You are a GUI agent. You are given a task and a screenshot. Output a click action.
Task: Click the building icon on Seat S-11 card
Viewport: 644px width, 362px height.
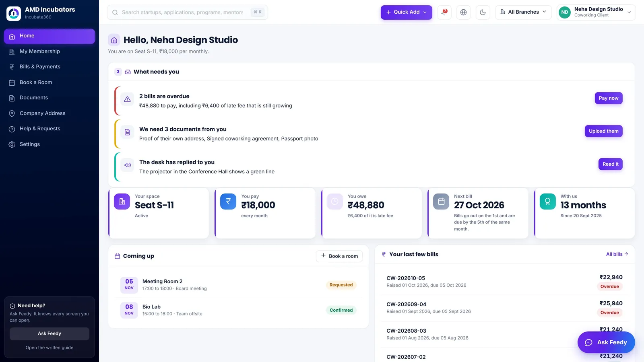(x=122, y=202)
